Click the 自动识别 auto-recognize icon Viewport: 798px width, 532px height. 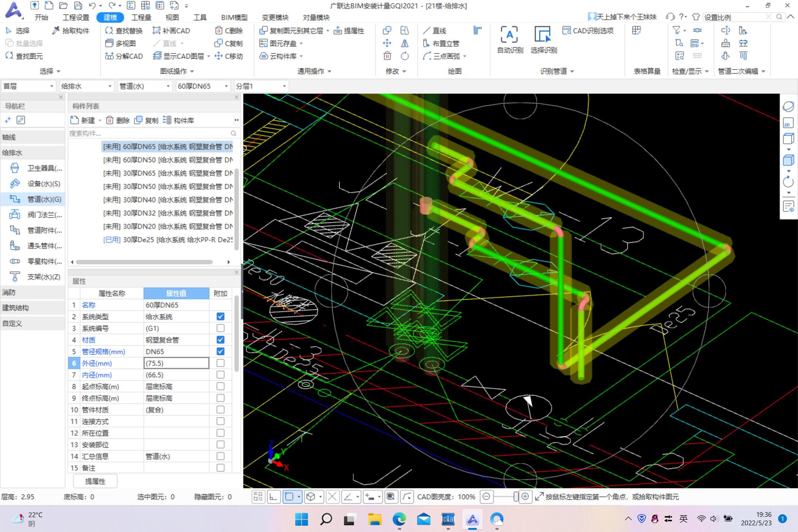pyautogui.click(x=510, y=40)
